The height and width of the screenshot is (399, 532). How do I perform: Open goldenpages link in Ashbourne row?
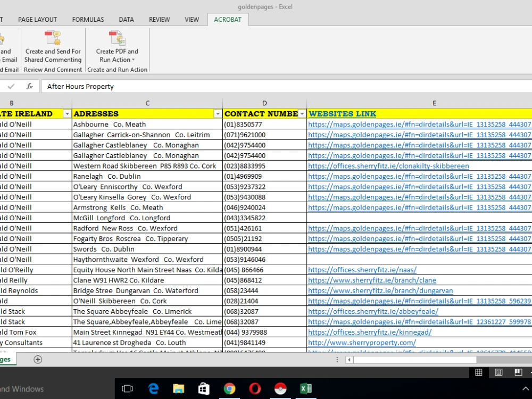[419, 124]
